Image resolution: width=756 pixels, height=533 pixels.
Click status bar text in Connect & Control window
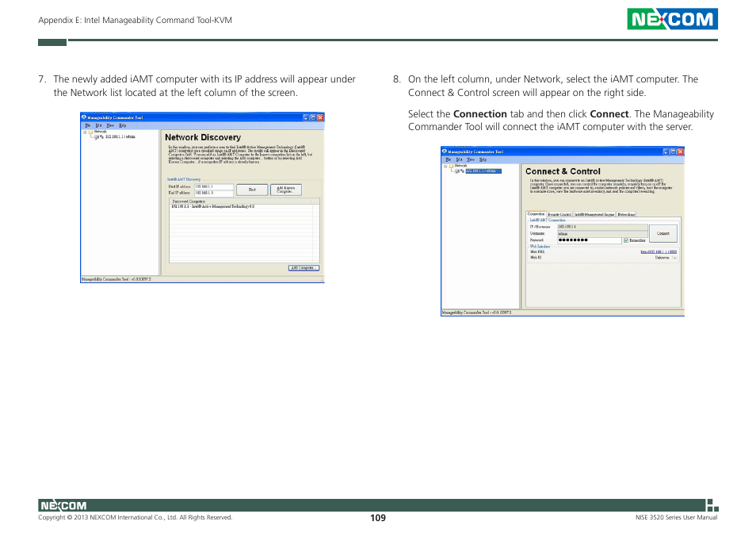477,313
